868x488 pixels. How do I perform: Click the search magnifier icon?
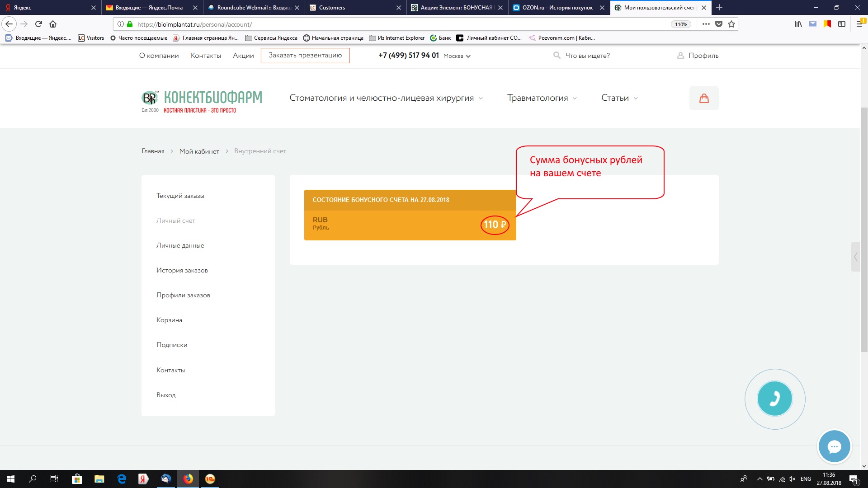pos(557,55)
